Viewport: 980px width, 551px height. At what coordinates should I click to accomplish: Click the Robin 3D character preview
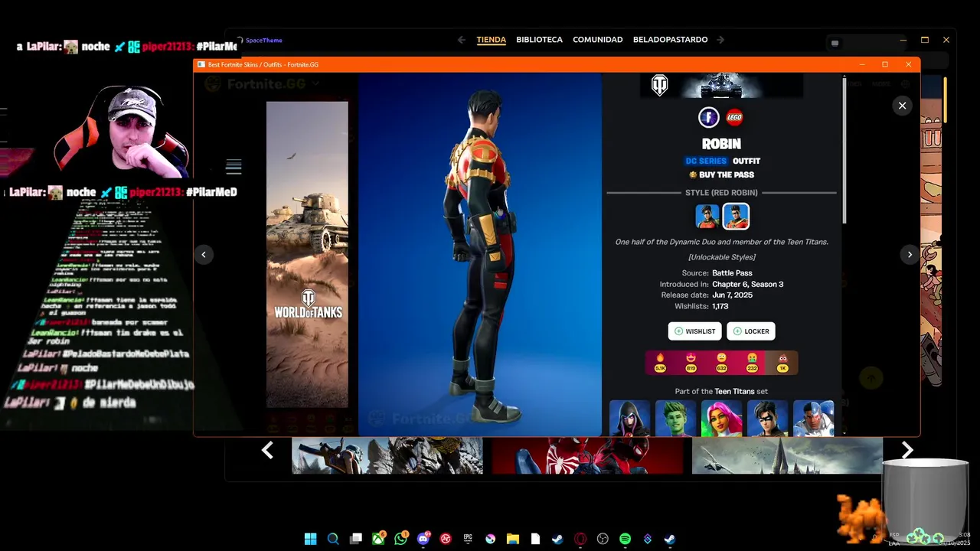point(480,254)
